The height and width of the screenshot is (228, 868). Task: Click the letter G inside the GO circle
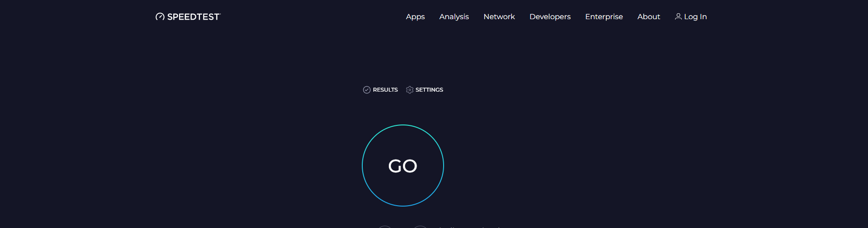click(395, 166)
